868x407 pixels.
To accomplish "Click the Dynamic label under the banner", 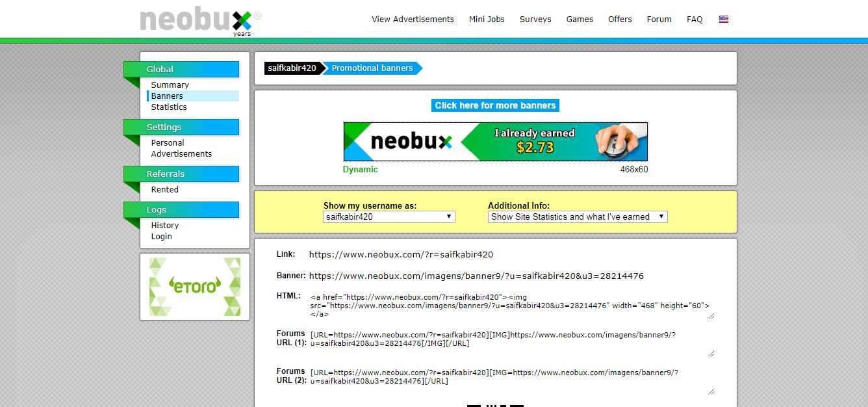I will [x=361, y=170].
